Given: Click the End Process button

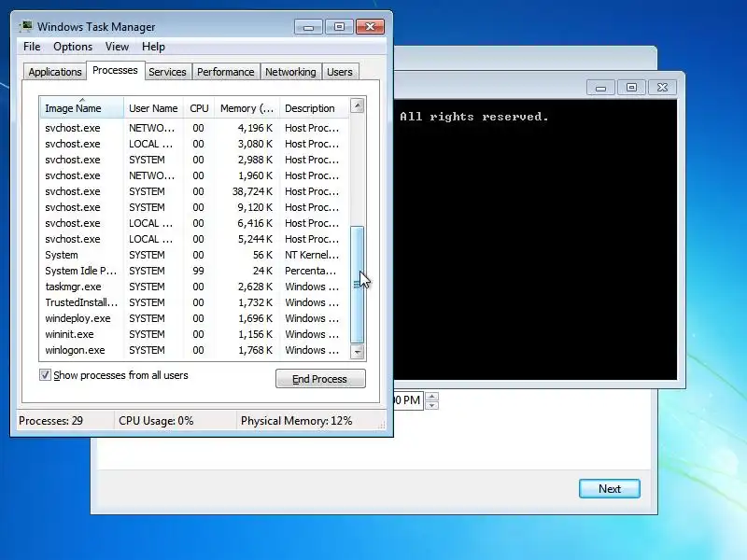Looking at the screenshot, I should tap(320, 379).
